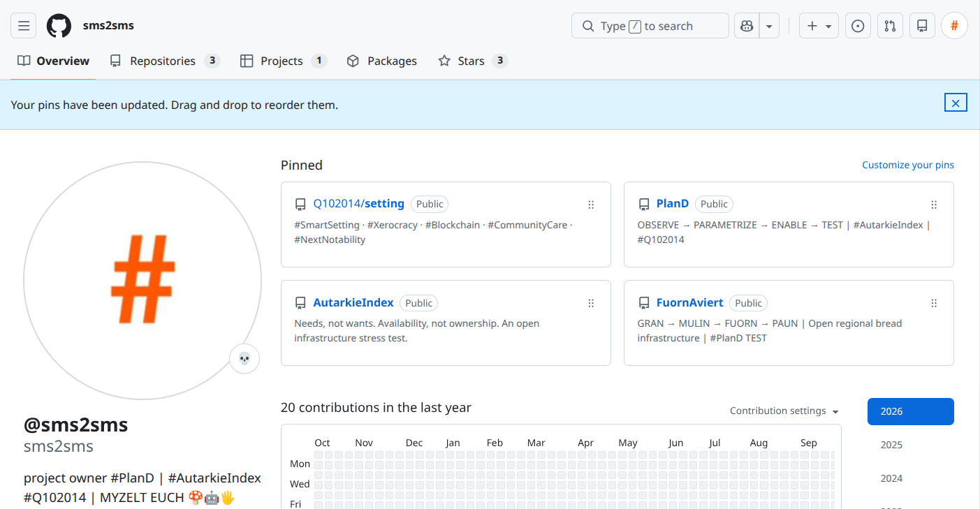Click the repo icon on FuornAviert card

coord(644,303)
